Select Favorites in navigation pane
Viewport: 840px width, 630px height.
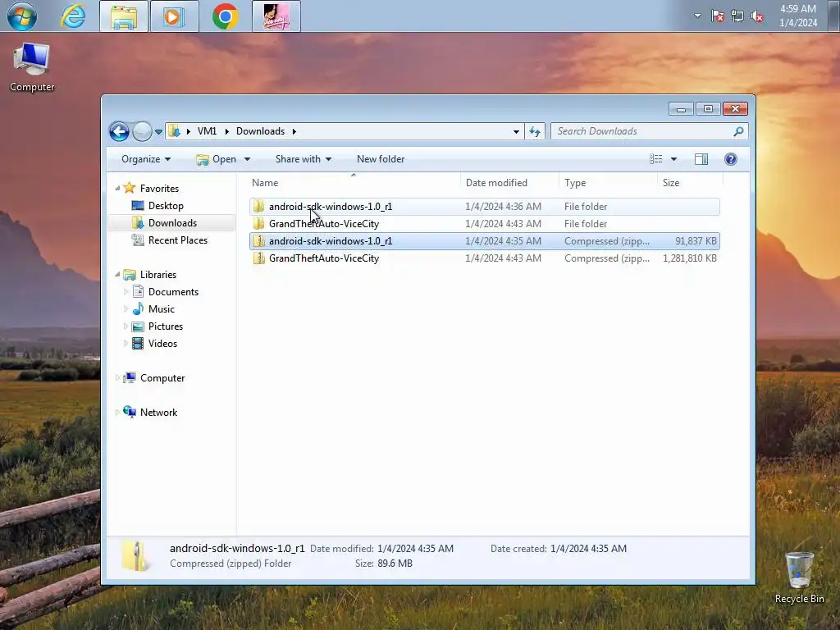coord(159,189)
